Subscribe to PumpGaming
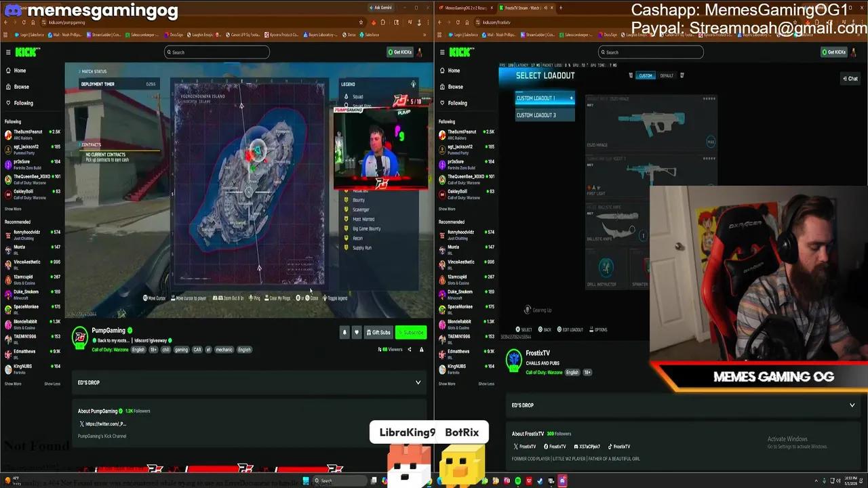The width and height of the screenshot is (868, 488). (411, 332)
